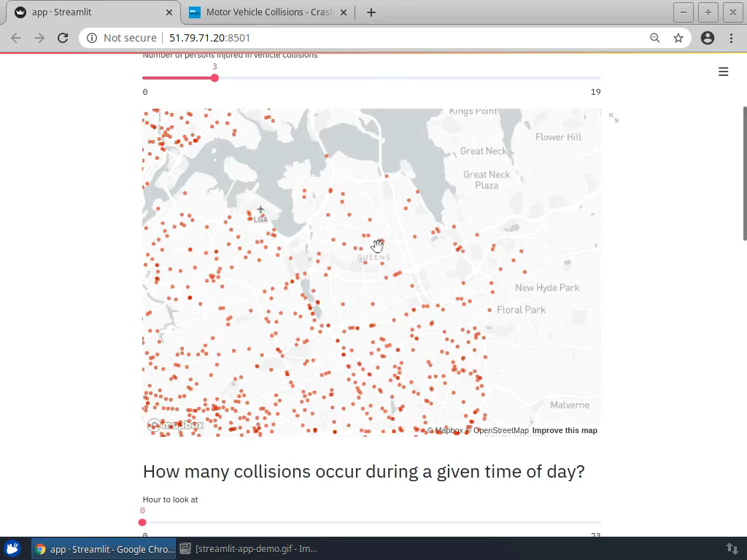
Task: Open the Chrome profile avatar
Action: pos(708,38)
